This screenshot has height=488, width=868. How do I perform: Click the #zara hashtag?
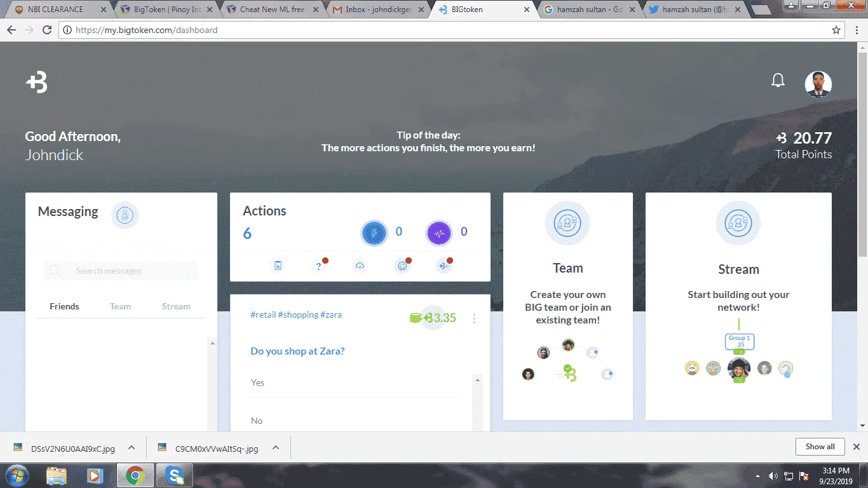click(x=331, y=315)
